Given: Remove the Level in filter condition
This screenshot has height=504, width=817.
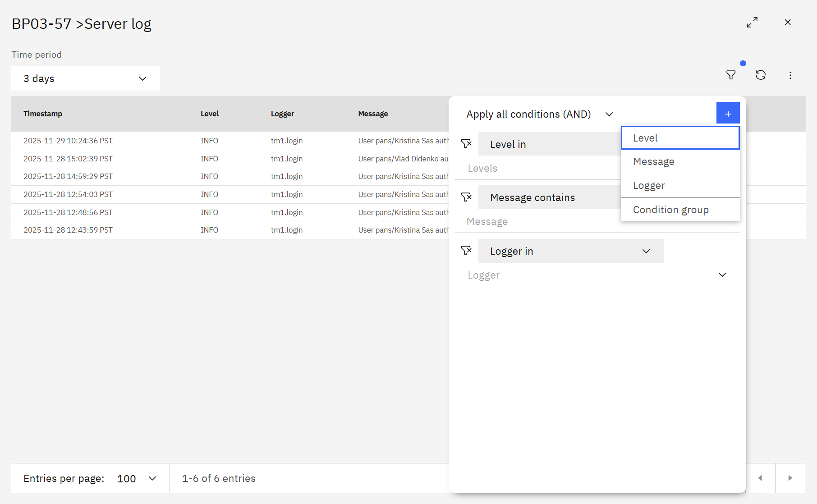Looking at the screenshot, I should click(466, 144).
